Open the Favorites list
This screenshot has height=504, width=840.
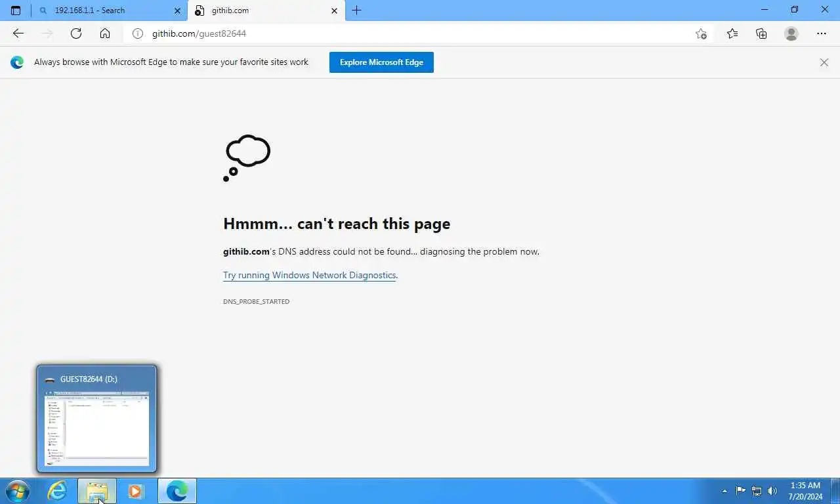tap(732, 33)
